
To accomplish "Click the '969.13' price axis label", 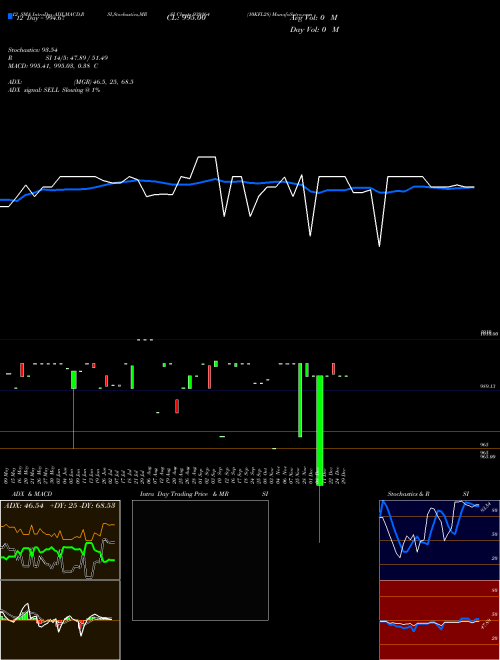I will [x=488, y=386].
